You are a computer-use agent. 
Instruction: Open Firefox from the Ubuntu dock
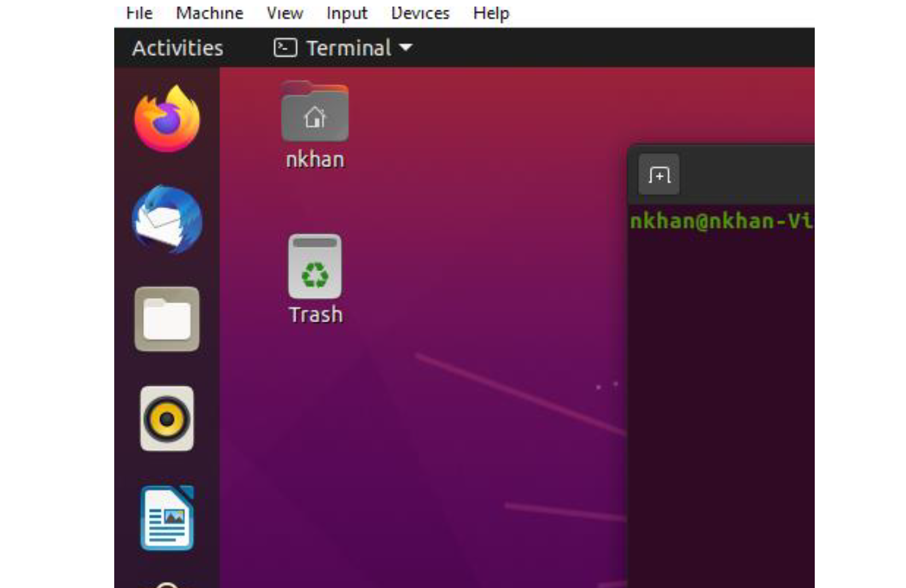(x=167, y=119)
